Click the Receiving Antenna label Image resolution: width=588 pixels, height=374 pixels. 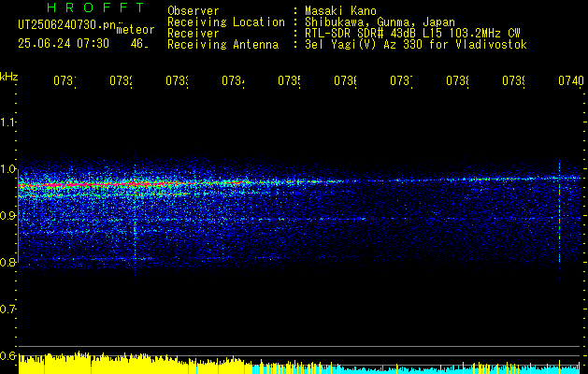(222, 45)
